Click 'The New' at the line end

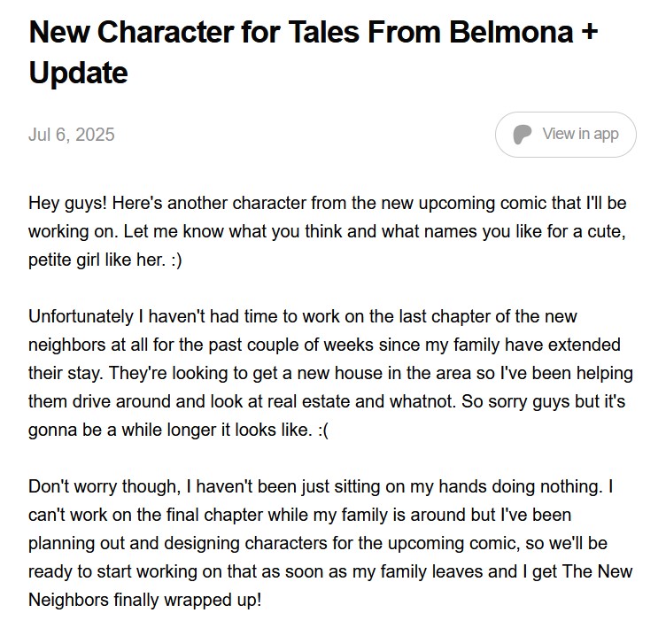click(x=597, y=571)
